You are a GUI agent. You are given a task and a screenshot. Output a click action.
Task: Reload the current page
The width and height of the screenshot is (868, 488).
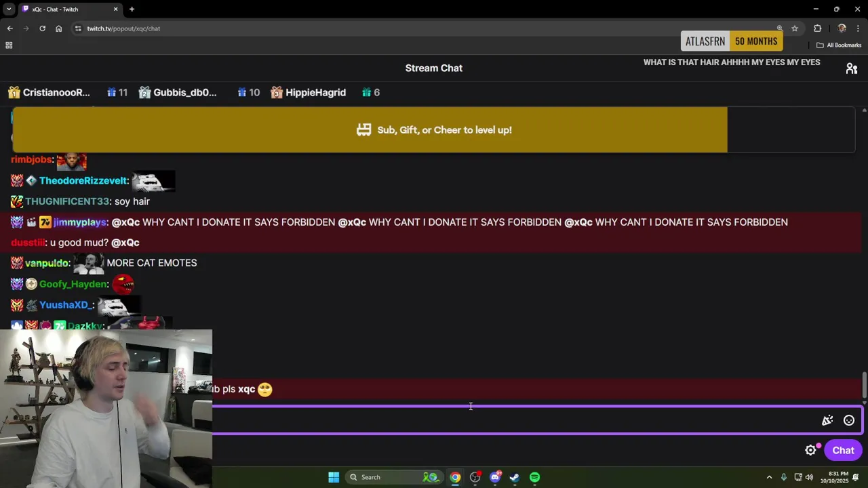coord(42,28)
